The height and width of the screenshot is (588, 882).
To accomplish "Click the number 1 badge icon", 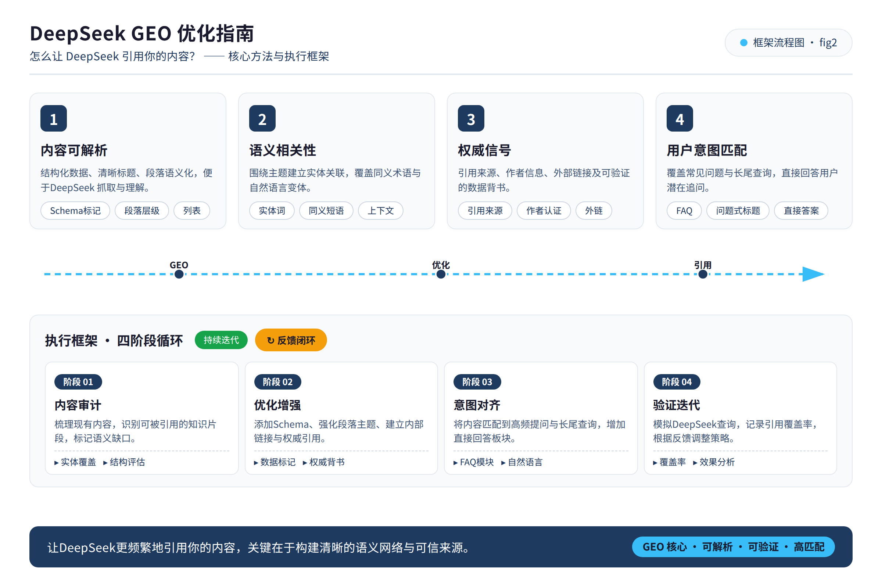I will 54,118.
